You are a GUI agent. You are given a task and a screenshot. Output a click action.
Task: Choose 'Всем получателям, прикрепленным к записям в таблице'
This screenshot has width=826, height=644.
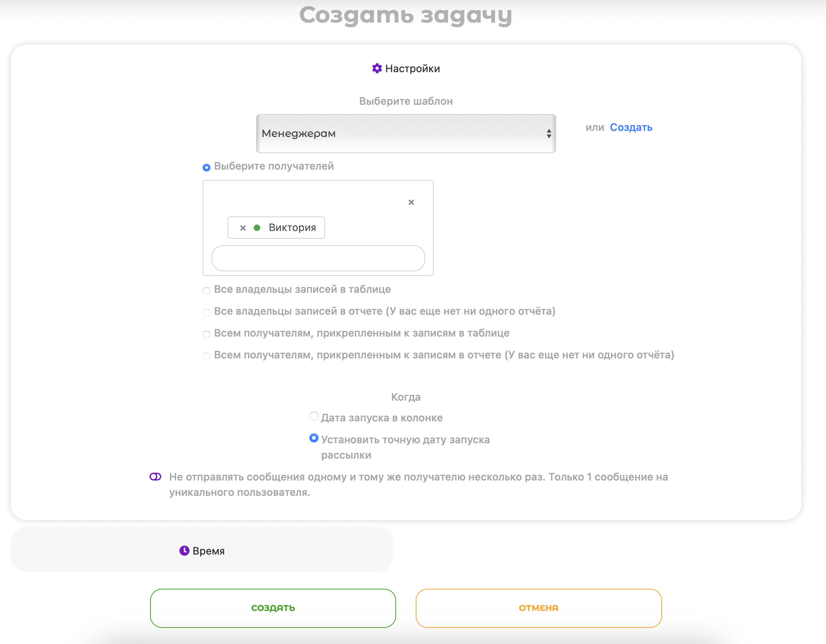(206, 334)
